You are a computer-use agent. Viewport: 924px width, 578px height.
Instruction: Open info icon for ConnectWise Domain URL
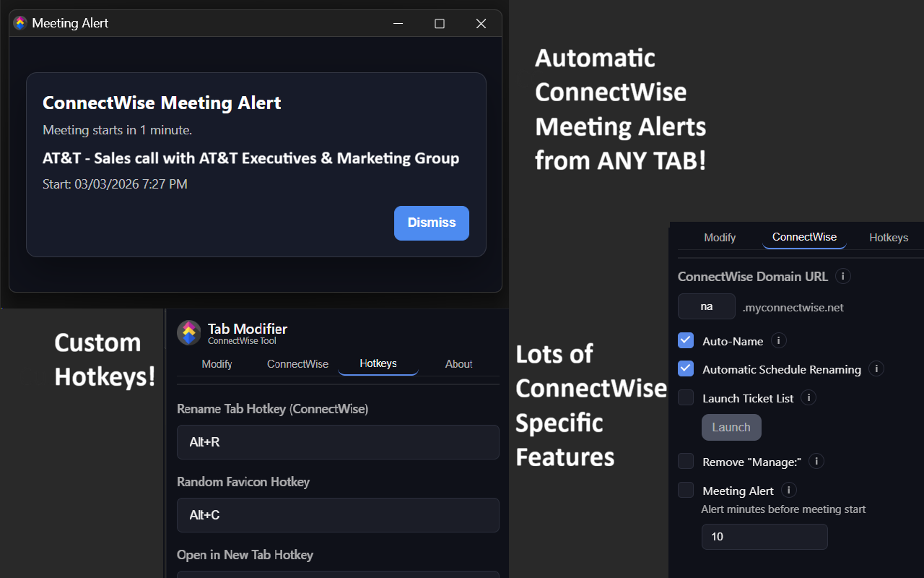pyautogui.click(x=842, y=276)
